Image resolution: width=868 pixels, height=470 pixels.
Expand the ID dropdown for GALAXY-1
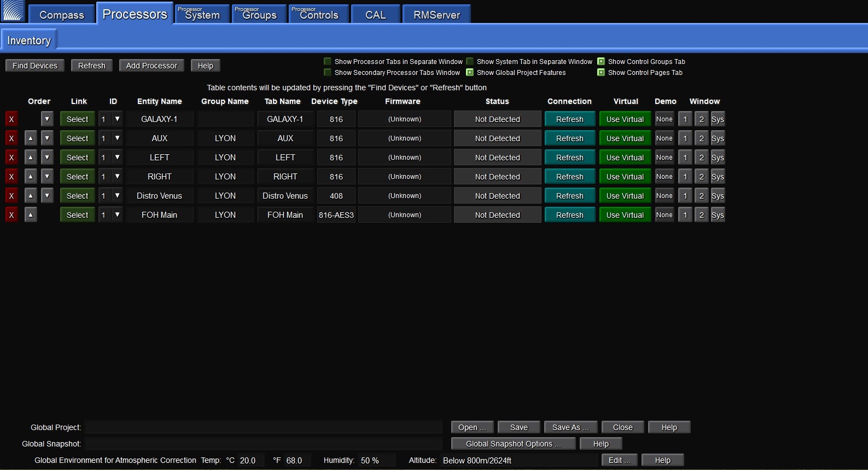[117, 119]
